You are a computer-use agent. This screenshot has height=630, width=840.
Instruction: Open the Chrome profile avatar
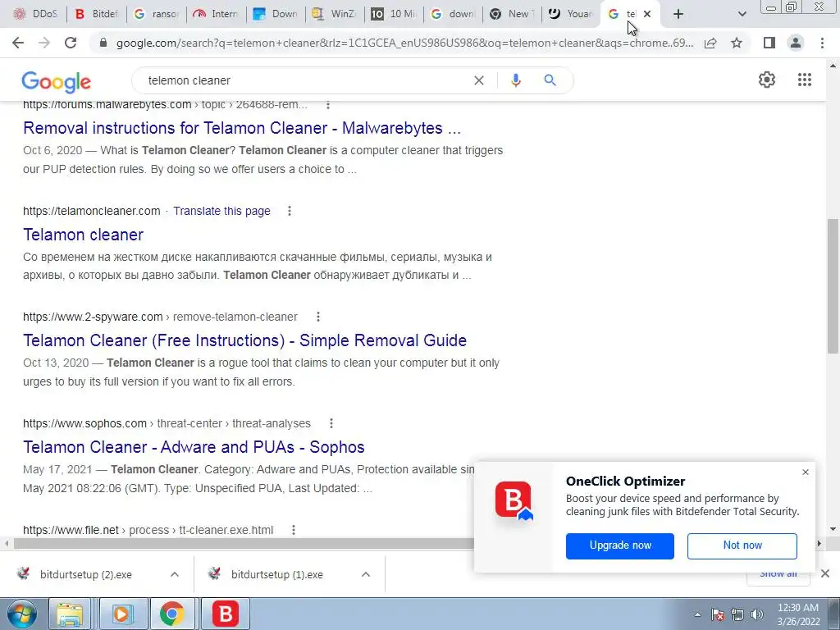coord(796,43)
